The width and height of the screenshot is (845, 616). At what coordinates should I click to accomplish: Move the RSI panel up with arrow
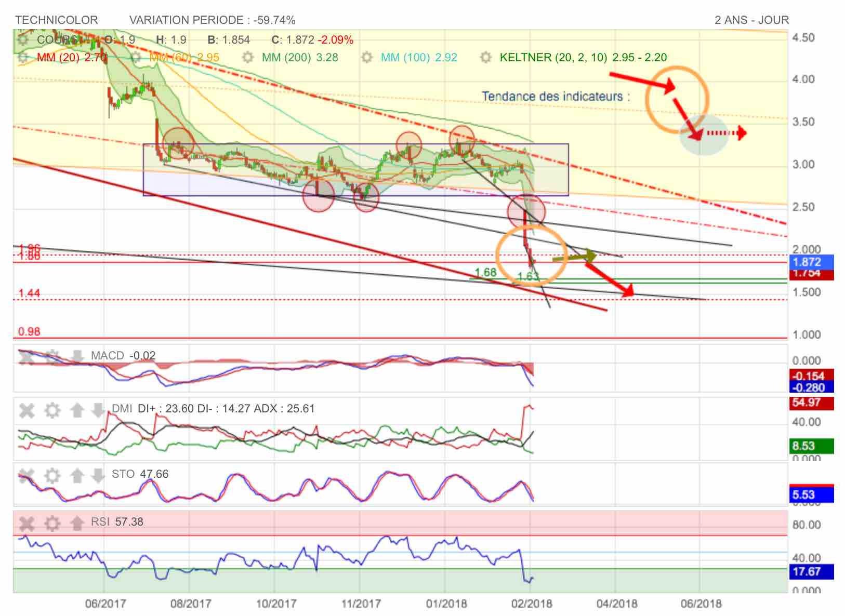pos(77,523)
